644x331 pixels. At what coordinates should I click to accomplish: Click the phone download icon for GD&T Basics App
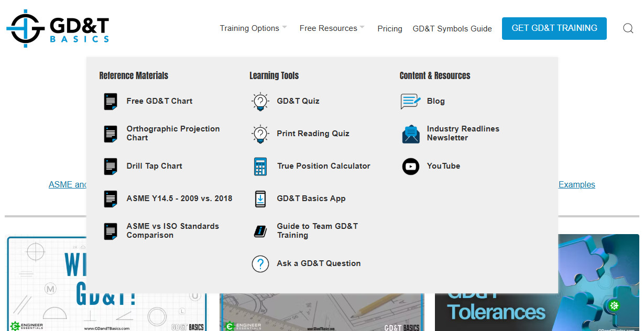(260, 198)
